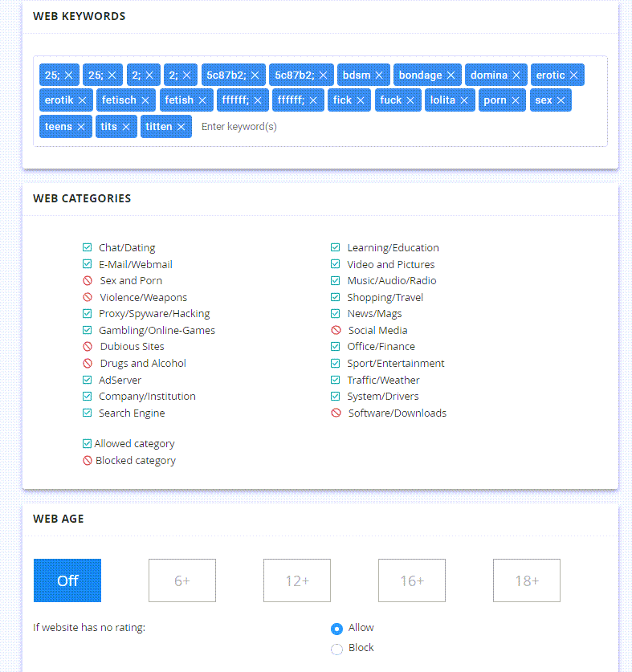Turn web age filter Off
632x672 pixels.
click(67, 580)
